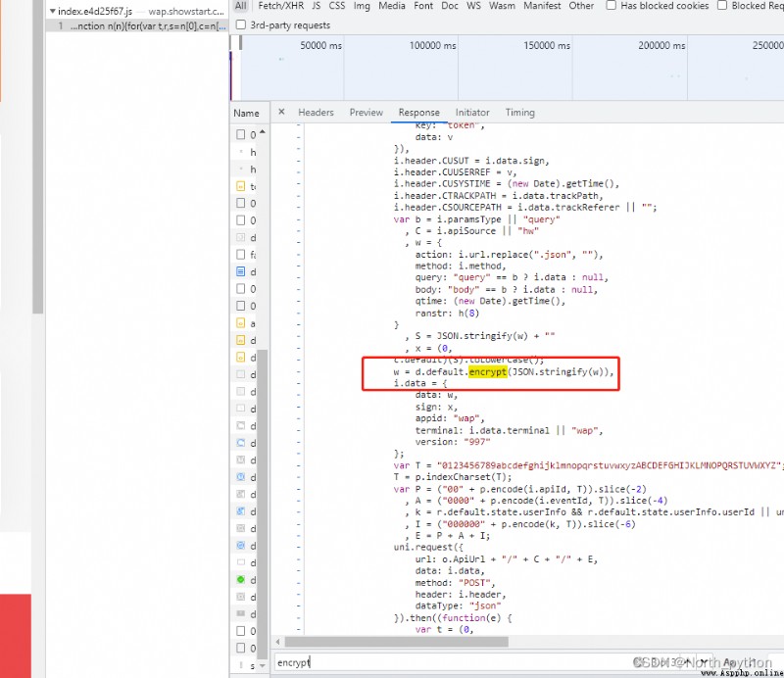Click the 50000 ms timeline marker
The image size is (784, 678).
coord(320,45)
